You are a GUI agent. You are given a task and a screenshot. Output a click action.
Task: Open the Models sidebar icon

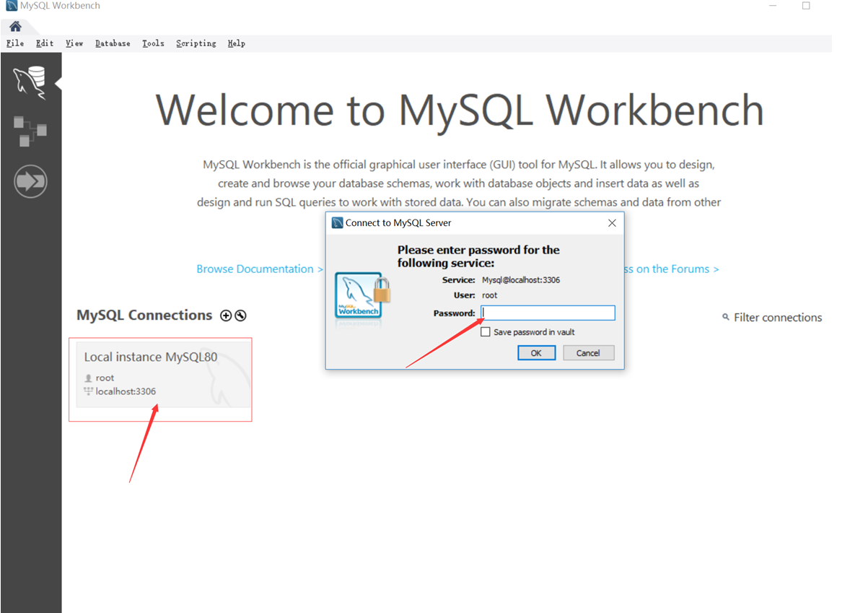click(x=30, y=131)
